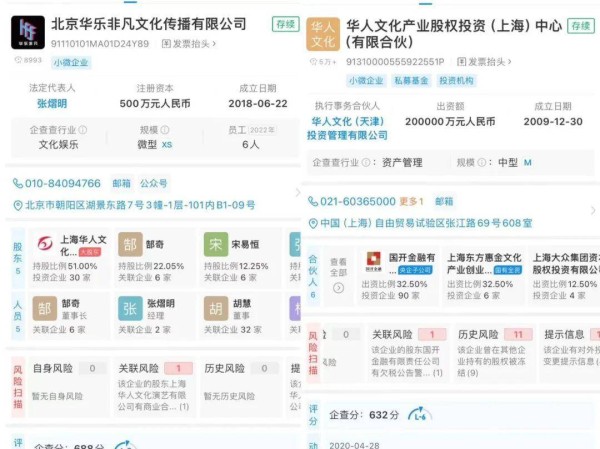Click 查看全部 partners arrow
The height and width of the screenshot is (449, 600).
click(x=338, y=287)
